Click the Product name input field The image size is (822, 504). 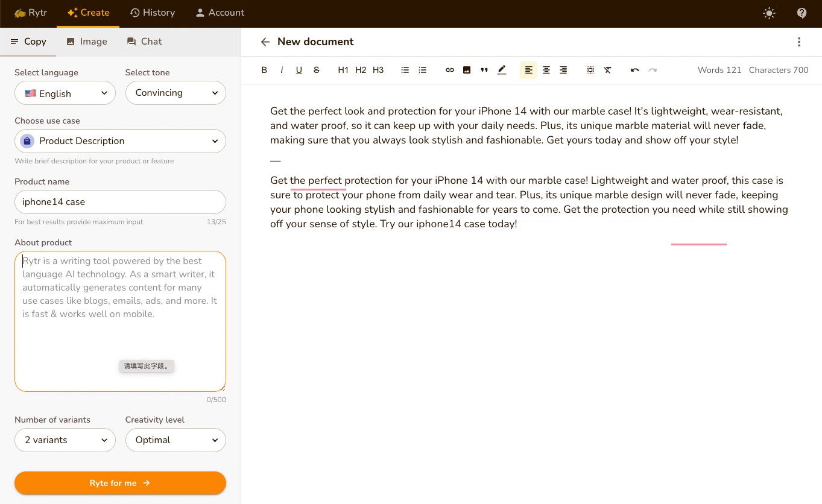pos(120,202)
